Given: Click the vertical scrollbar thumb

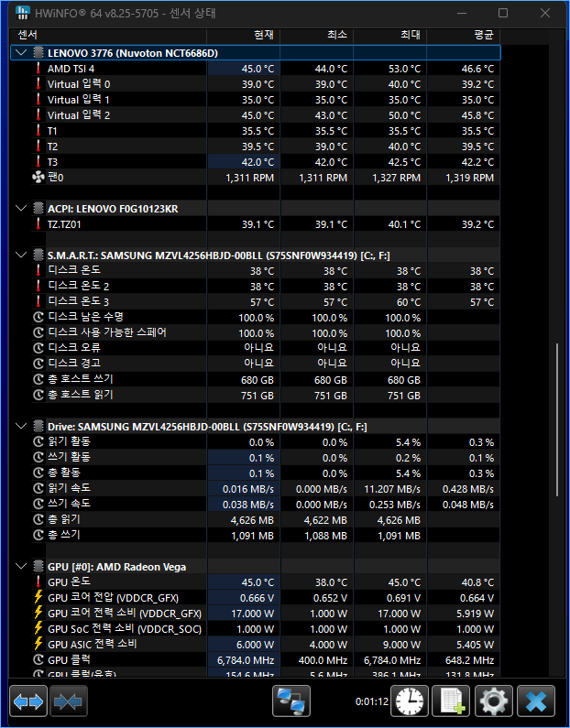Looking at the screenshot, I should coord(557,420).
